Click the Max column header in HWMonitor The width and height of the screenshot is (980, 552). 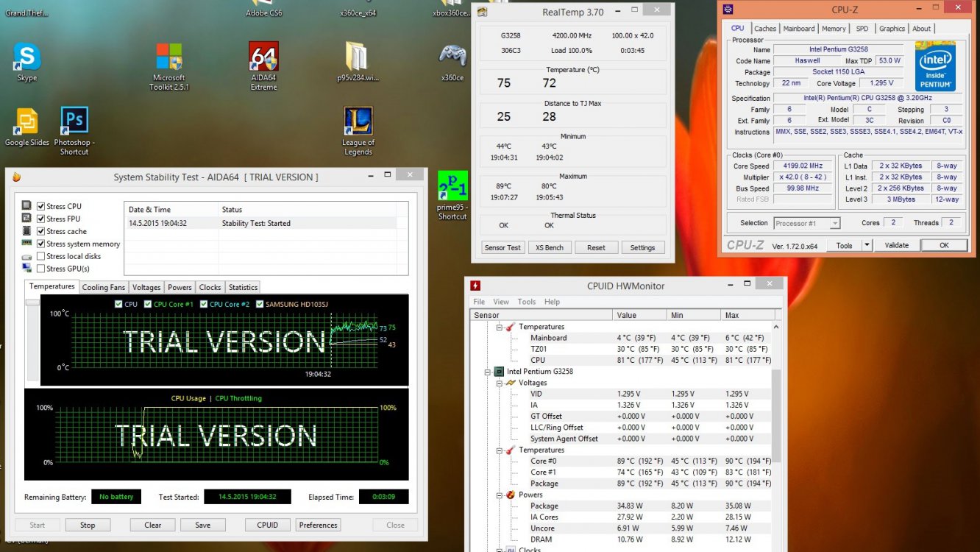click(748, 315)
